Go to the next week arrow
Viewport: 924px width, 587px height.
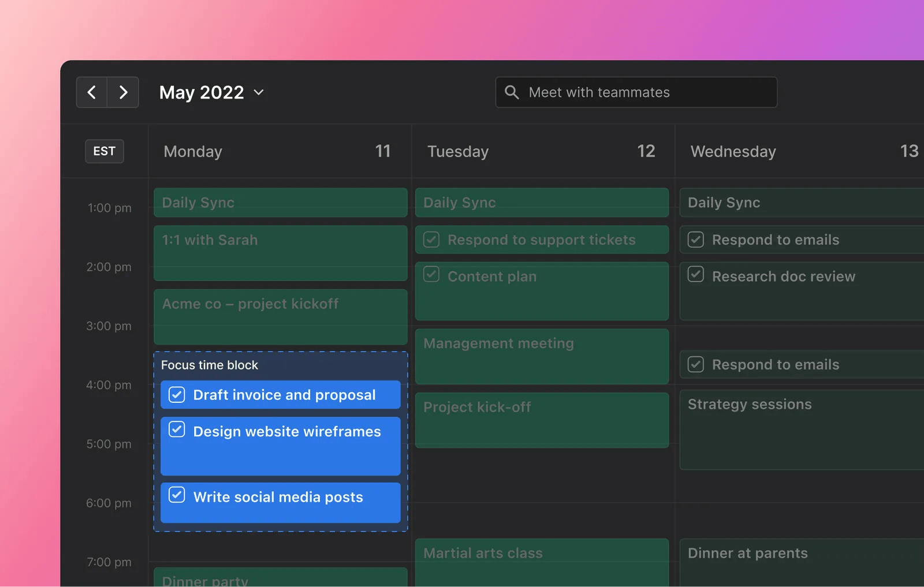pos(123,92)
